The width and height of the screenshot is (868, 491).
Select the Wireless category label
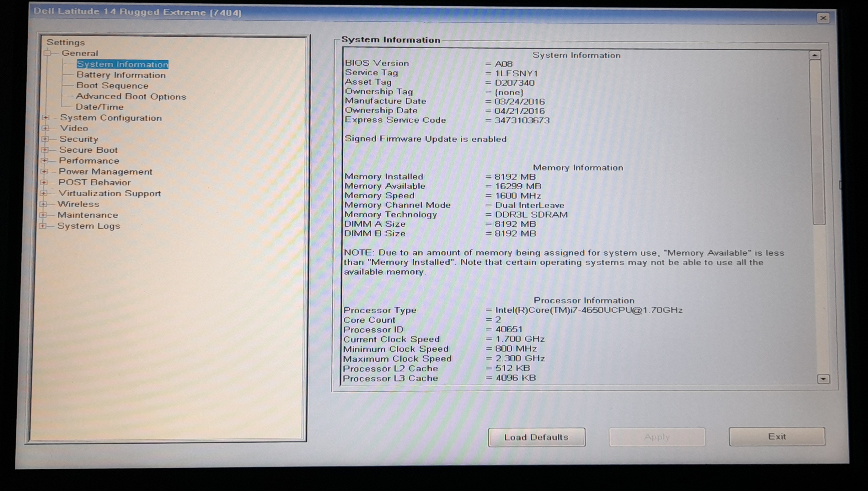tap(78, 204)
